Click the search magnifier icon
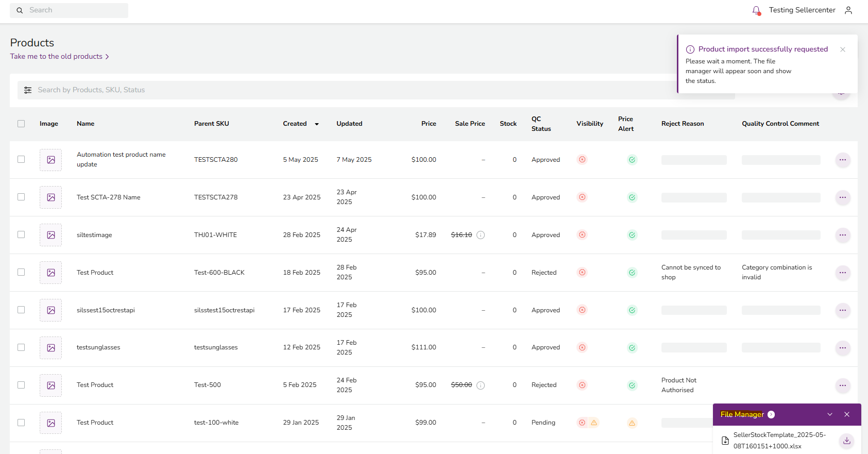Viewport: 868px width, 454px height. pos(20,10)
